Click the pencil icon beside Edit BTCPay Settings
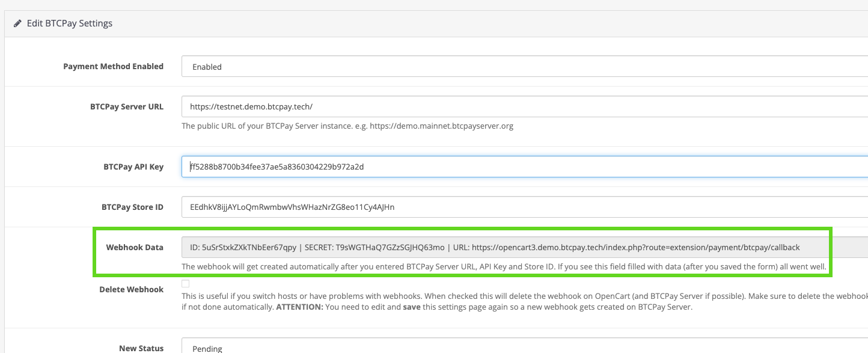The width and height of the screenshot is (868, 353). (18, 23)
